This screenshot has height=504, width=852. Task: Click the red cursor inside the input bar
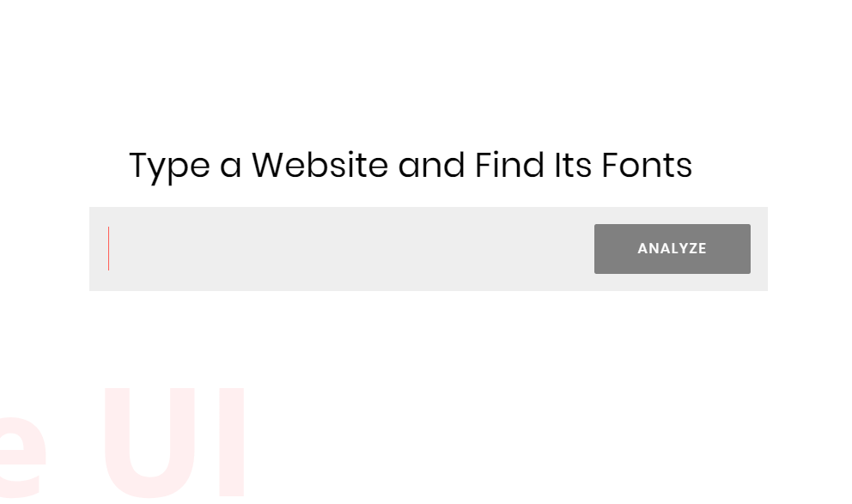pos(109,249)
